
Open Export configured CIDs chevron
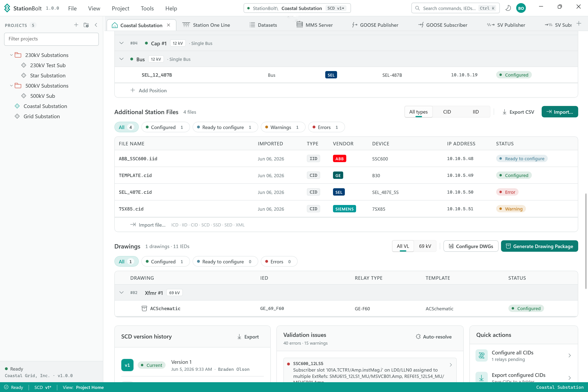(569, 378)
